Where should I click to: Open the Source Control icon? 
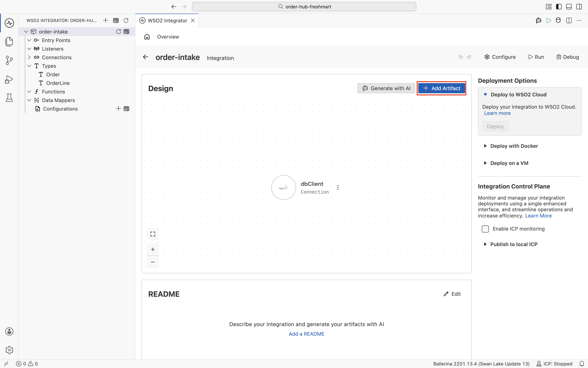click(9, 60)
